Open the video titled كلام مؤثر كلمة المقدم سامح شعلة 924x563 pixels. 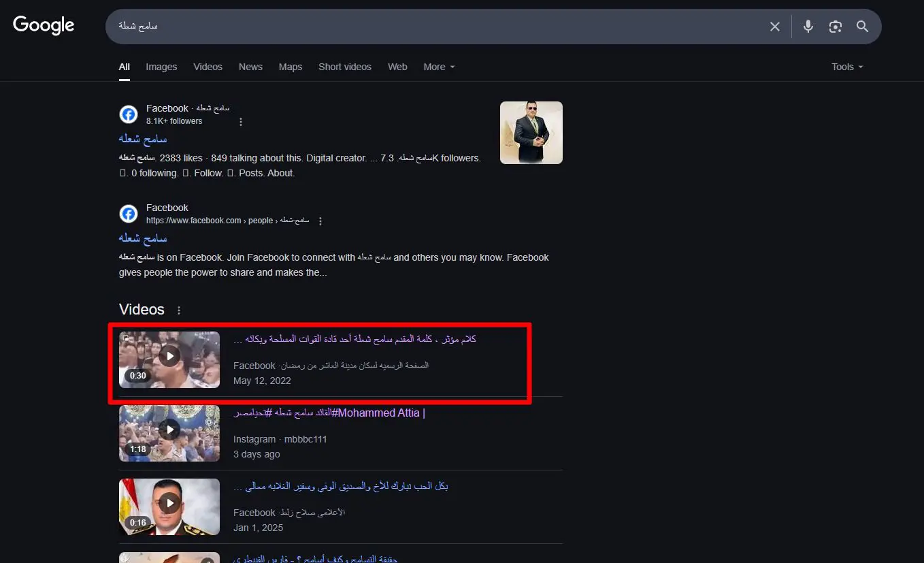(354, 339)
